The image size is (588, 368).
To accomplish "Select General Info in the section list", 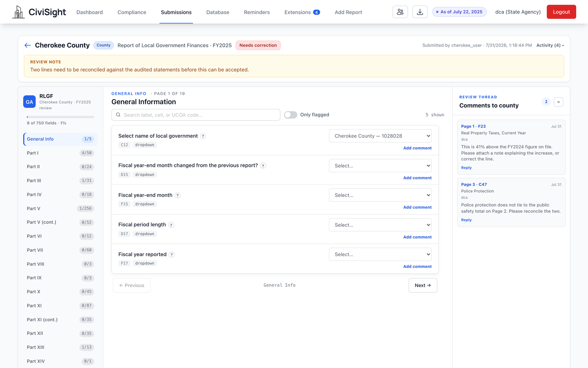I will (60, 139).
